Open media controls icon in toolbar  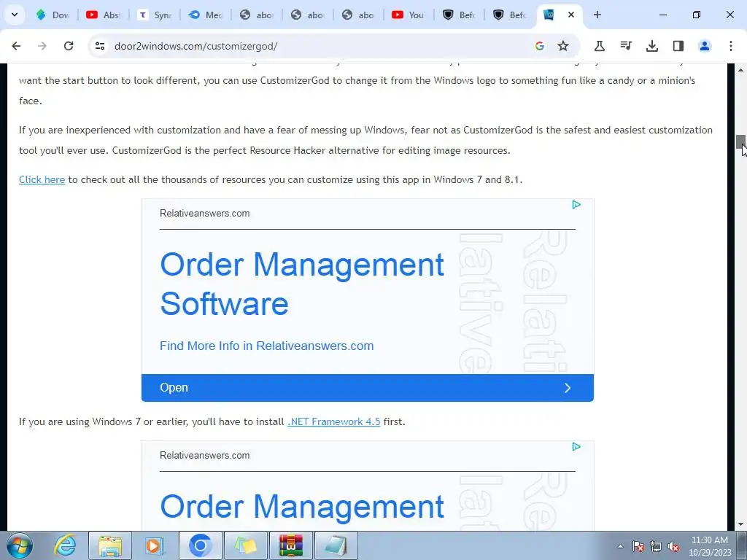pyautogui.click(x=626, y=46)
